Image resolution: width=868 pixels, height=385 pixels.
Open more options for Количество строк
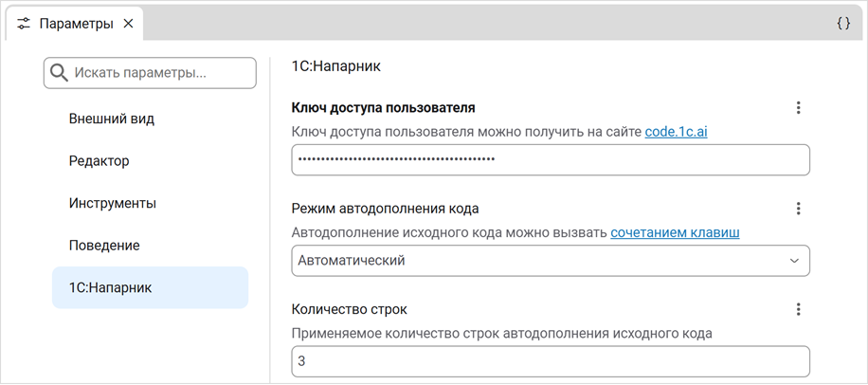pos(798,309)
